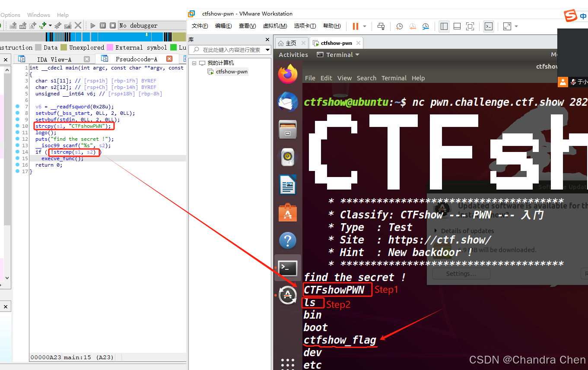
Task: Launch Thunderbird mail from Ubuntu dock
Action: tap(288, 102)
